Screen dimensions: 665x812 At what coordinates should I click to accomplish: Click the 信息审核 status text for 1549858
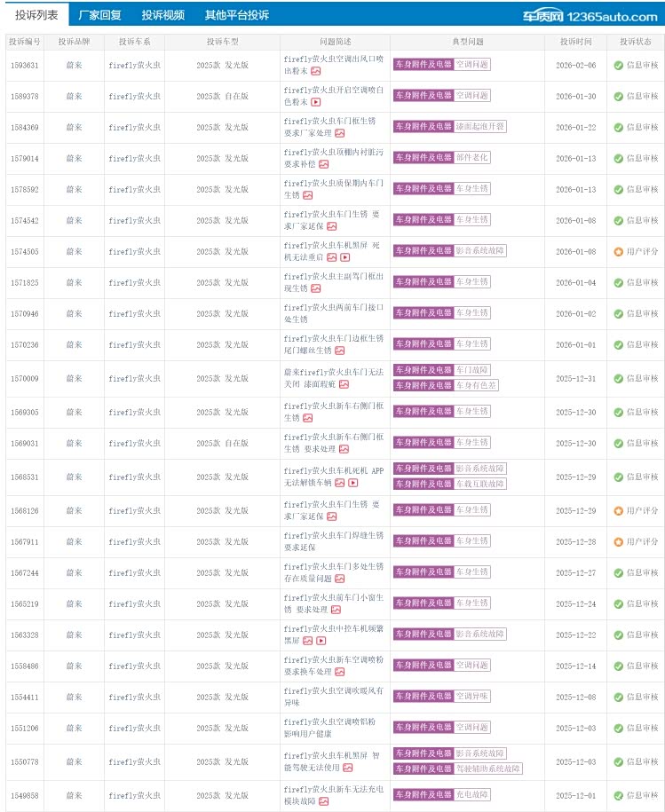point(642,795)
